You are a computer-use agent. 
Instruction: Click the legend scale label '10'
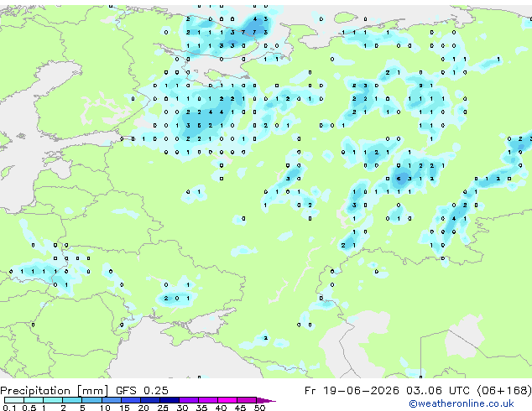pyautogui.click(x=105, y=408)
